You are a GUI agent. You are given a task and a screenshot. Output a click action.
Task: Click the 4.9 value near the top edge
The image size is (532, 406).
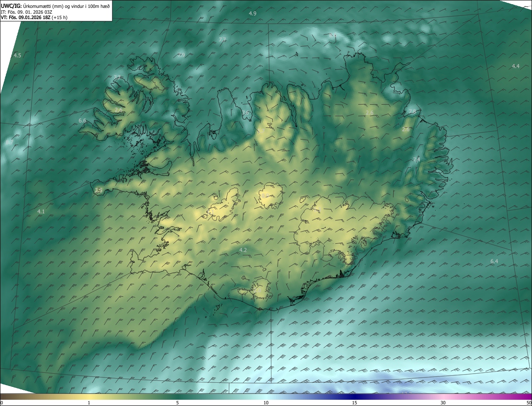pyautogui.click(x=252, y=14)
